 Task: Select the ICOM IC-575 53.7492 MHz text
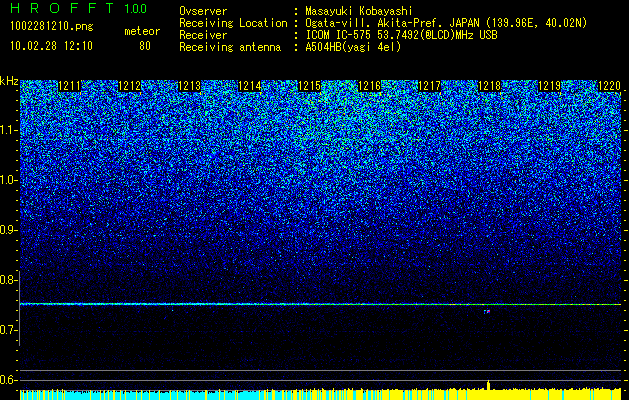click(x=402, y=35)
